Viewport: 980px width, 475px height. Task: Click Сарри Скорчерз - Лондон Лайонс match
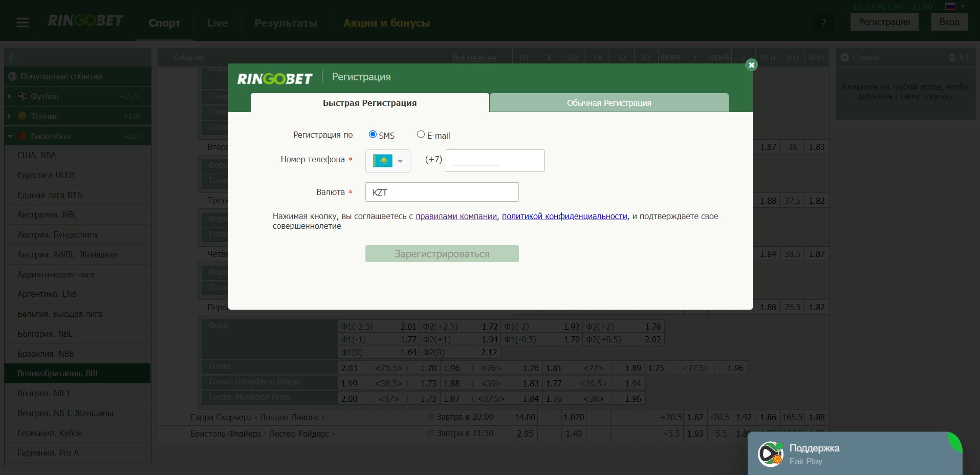[x=254, y=417]
